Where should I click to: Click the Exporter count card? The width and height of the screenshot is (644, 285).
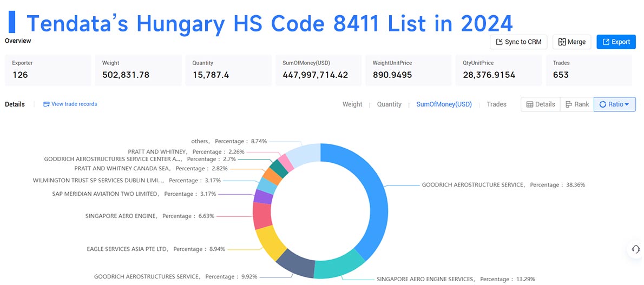48,70
